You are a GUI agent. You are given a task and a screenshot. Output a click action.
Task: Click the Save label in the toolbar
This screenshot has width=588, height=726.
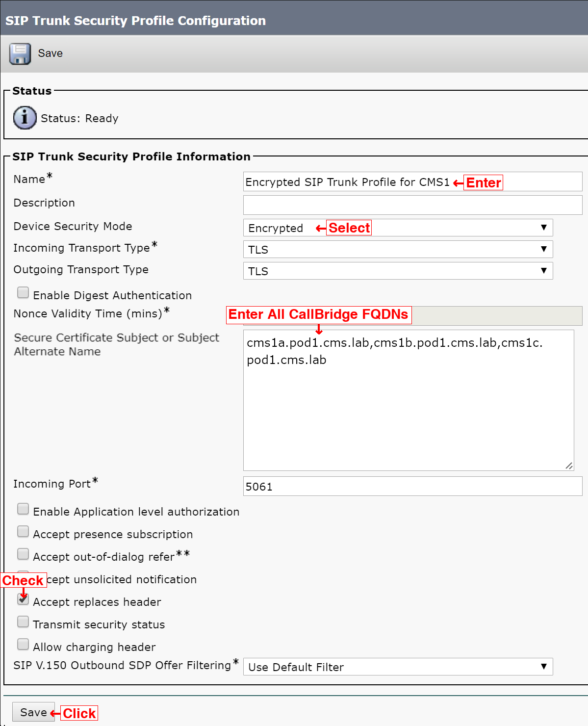[51, 53]
